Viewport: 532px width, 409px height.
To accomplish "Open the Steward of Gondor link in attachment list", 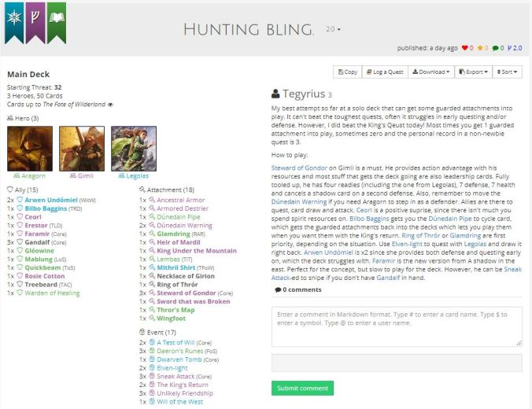I will 187,293.
